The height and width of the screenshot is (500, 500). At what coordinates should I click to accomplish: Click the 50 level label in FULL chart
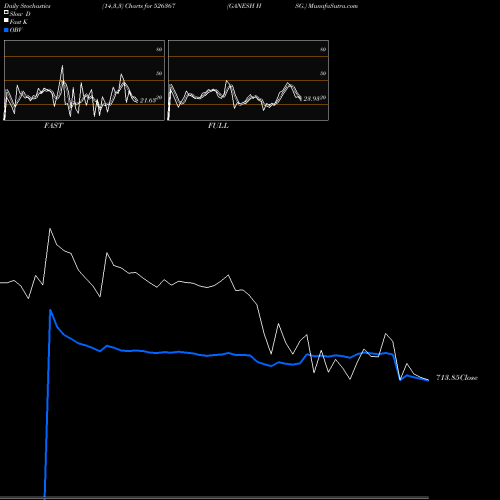[x=323, y=73]
